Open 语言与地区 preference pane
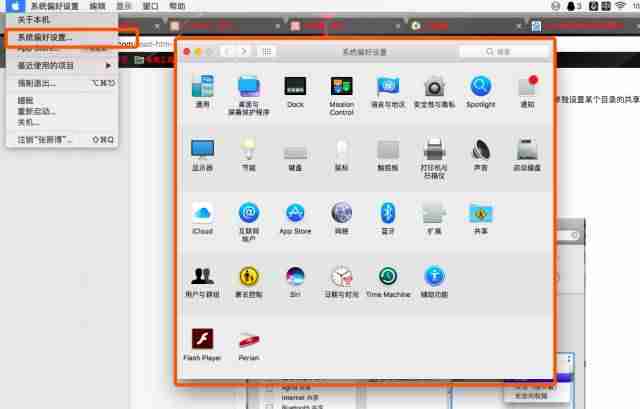640x409 pixels. click(388, 91)
